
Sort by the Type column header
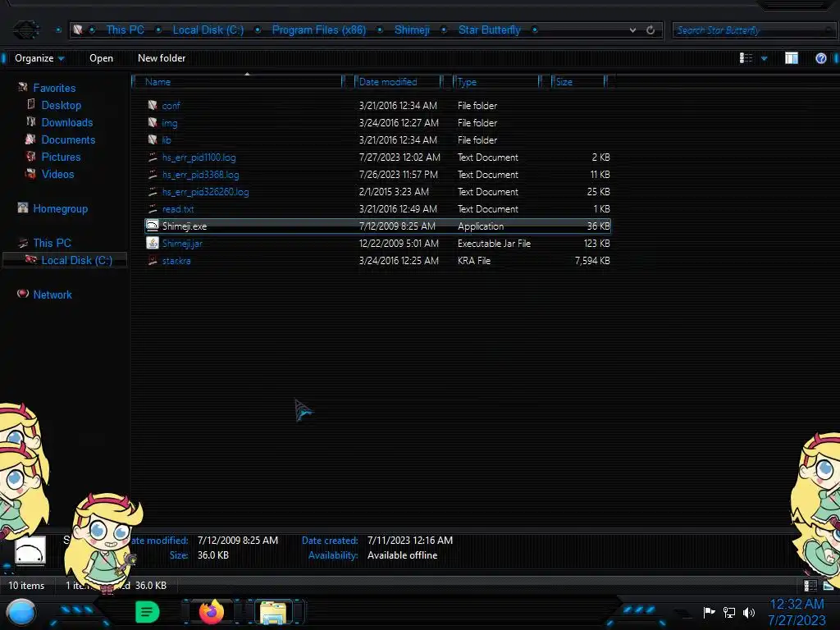pos(496,82)
